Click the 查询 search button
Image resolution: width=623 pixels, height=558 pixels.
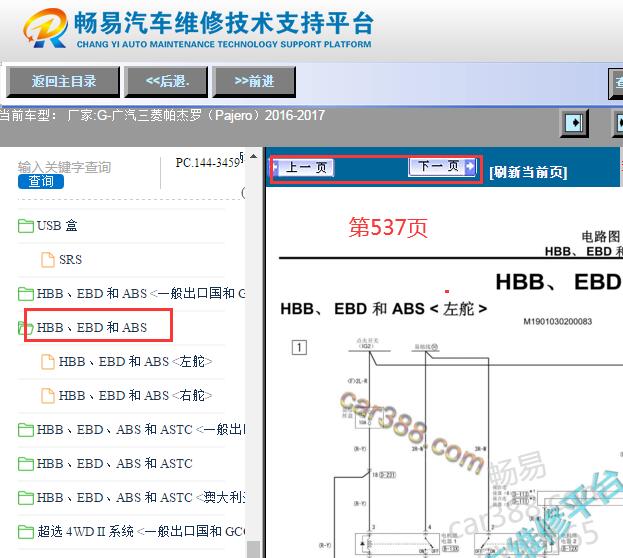point(41,181)
